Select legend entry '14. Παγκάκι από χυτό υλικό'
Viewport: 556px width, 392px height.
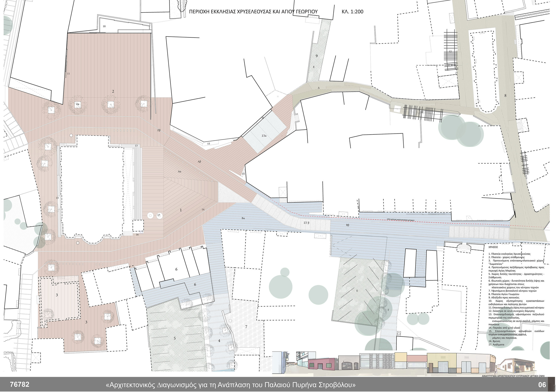pos(504,328)
